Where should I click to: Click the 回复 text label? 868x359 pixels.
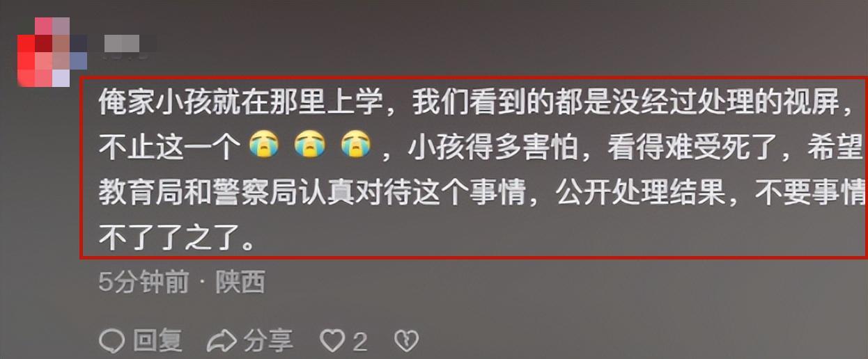click(x=157, y=341)
